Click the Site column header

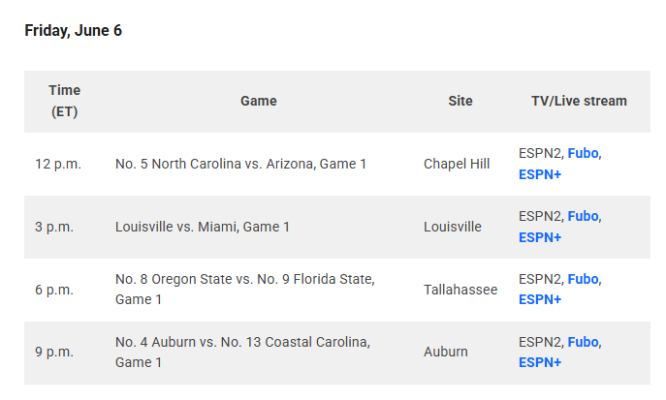coord(460,101)
